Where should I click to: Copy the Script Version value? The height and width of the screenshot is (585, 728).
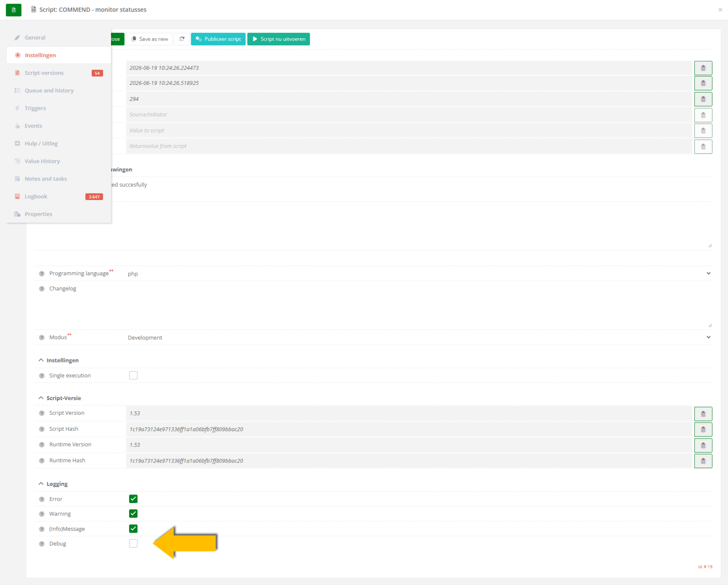pos(703,414)
